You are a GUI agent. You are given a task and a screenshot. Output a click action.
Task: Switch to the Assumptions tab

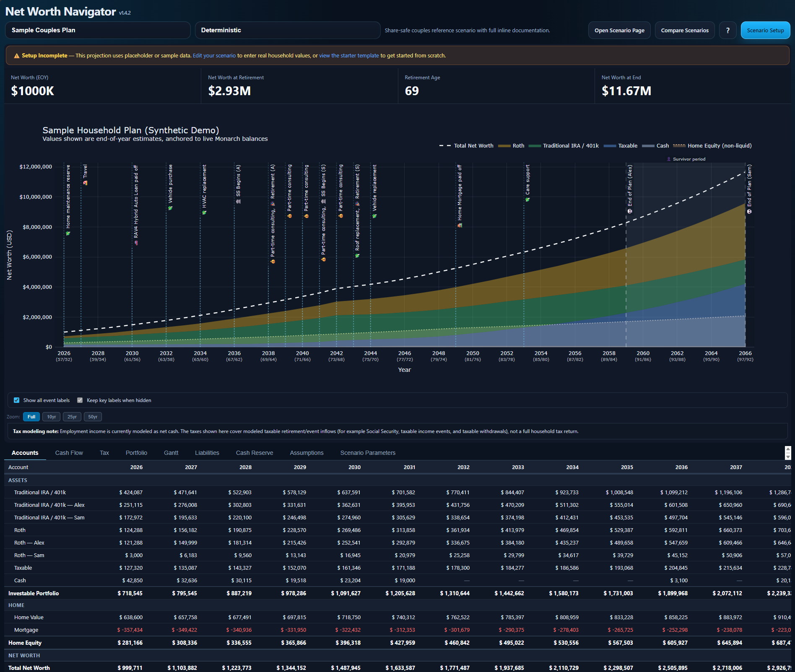click(x=307, y=453)
